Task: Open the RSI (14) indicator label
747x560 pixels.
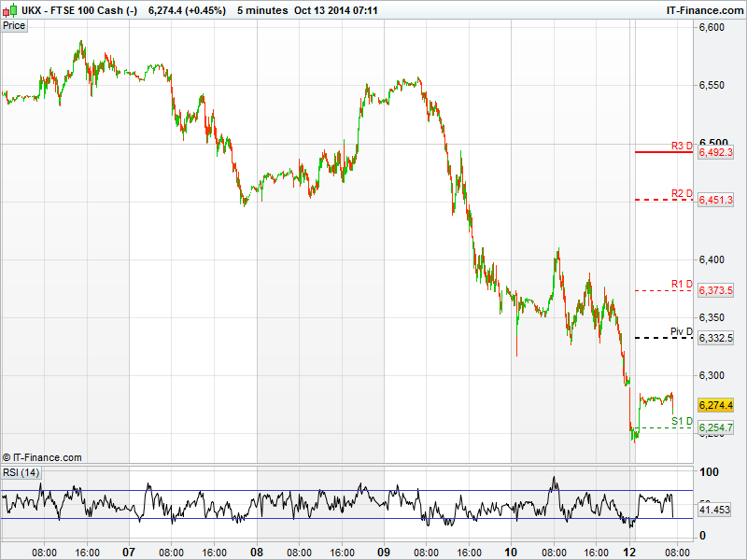Action: coord(21,472)
